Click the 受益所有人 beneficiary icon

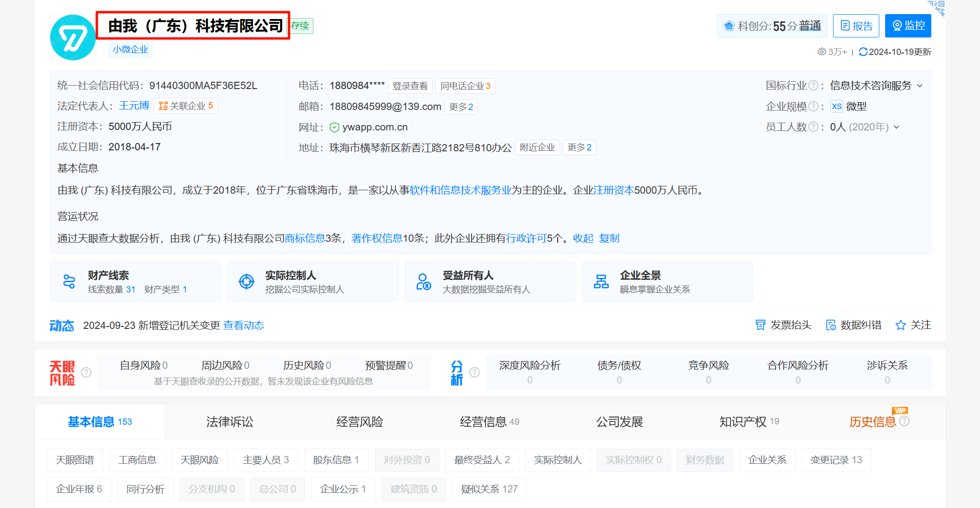pos(423,282)
